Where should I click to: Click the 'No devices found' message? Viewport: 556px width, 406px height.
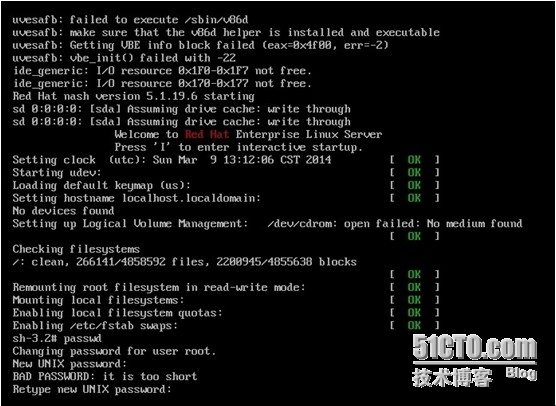(63, 211)
